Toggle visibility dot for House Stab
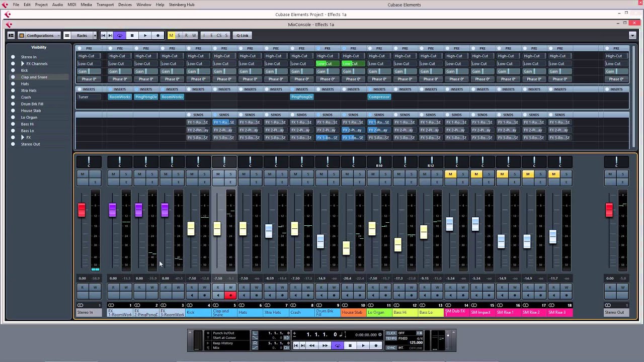The width and height of the screenshot is (644, 362). [x=13, y=111]
